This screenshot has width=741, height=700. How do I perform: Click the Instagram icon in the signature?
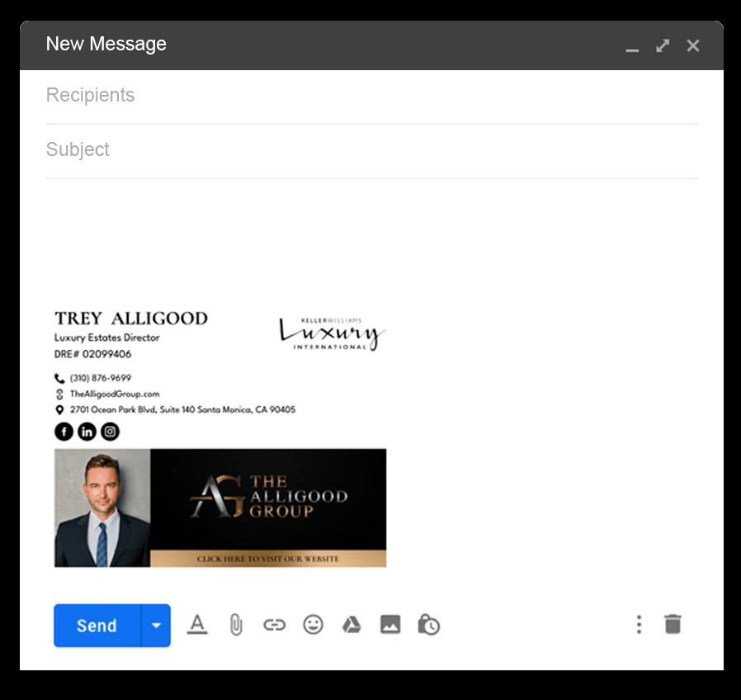pos(110,432)
